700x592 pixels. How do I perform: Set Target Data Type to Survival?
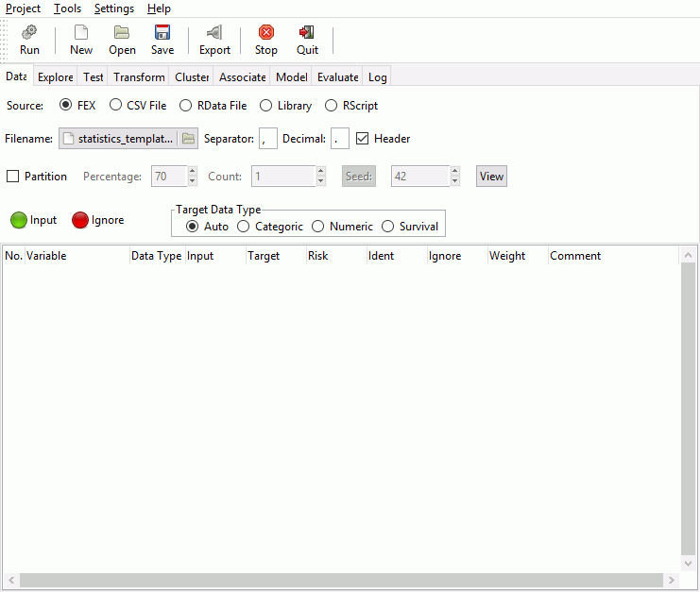click(387, 227)
